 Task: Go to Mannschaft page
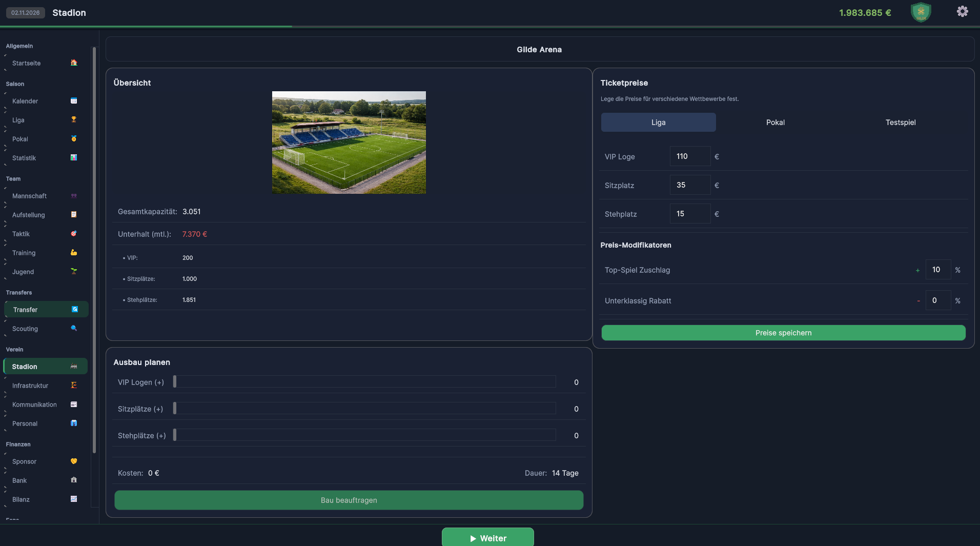pos(45,196)
